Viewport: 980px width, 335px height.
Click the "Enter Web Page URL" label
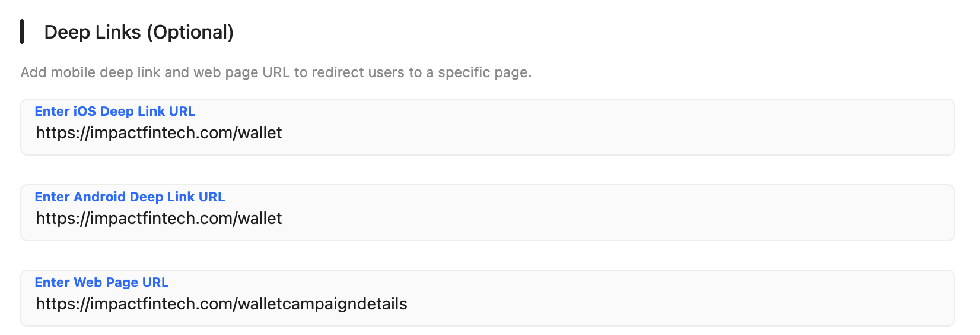101,283
